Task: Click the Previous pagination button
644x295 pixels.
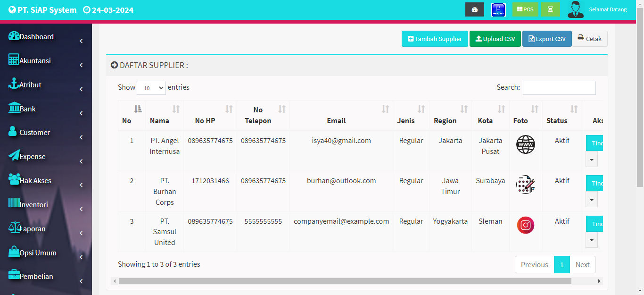Action: tap(534, 265)
